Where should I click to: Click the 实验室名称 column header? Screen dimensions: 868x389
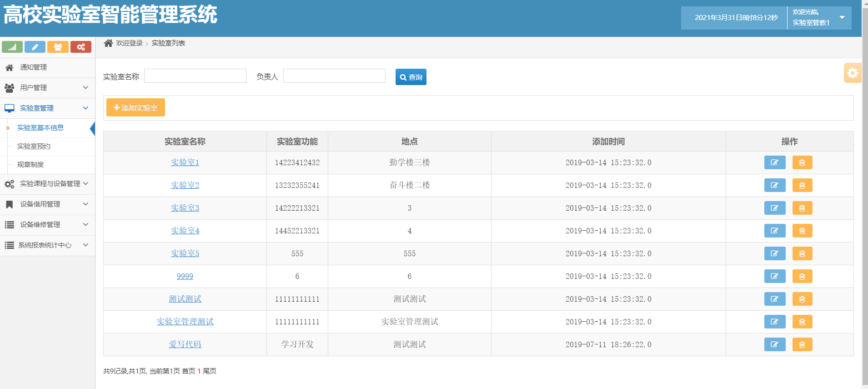185,141
